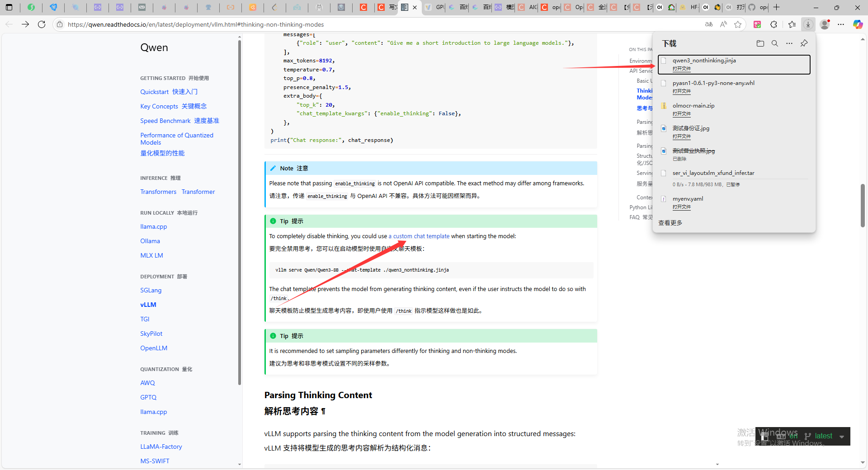This screenshot has width=868, height=470.
Task: Open a new browser tab
Action: point(777,7)
